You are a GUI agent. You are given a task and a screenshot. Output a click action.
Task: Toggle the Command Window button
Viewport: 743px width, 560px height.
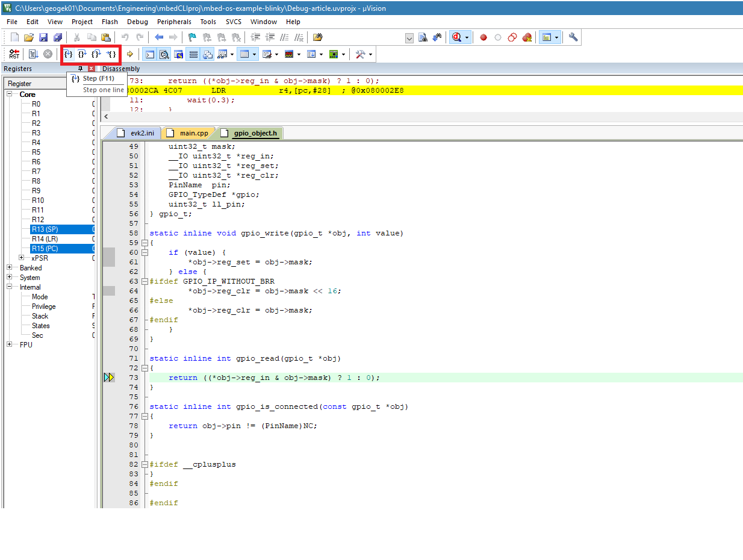point(149,54)
